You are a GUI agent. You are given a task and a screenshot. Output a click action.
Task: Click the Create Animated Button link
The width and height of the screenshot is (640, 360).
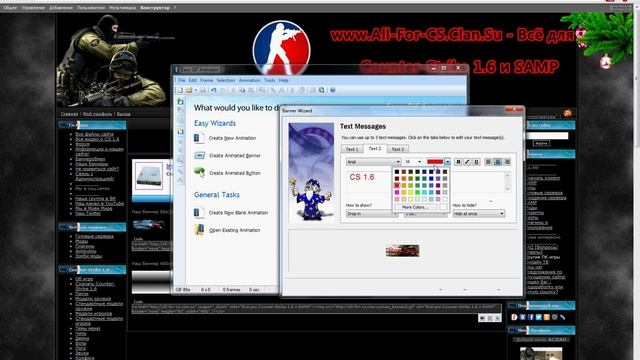[235, 173]
